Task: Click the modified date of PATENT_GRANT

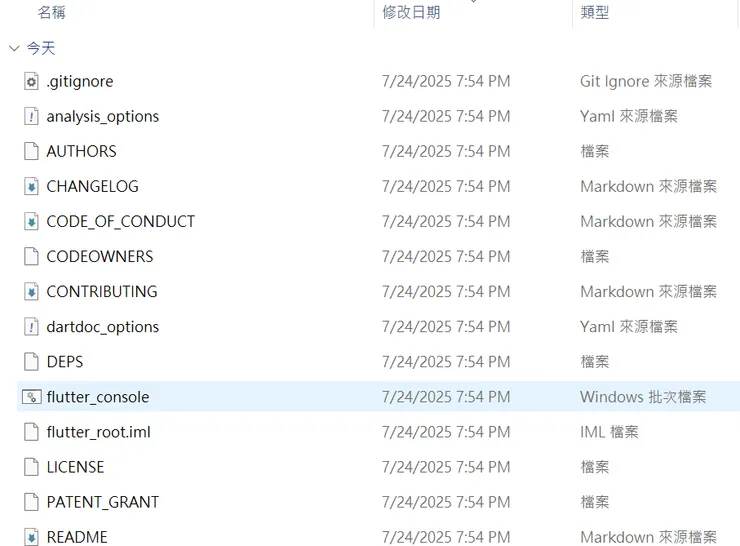Action: [x=446, y=502]
